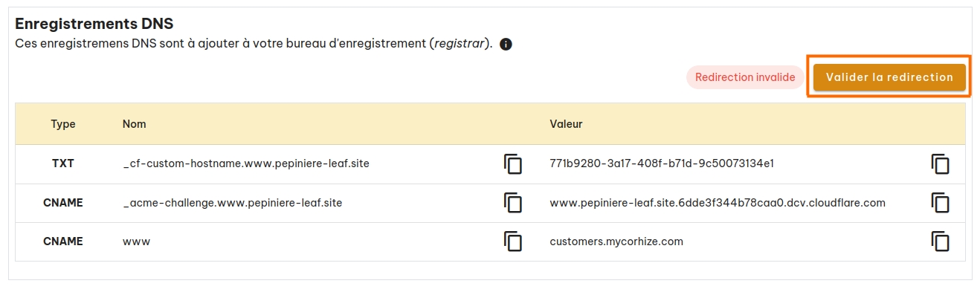The width and height of the screenshot is (980, 292).
Task: Copy the dcv.cloudflare.com CNAME value
Action: pos(941,203)
